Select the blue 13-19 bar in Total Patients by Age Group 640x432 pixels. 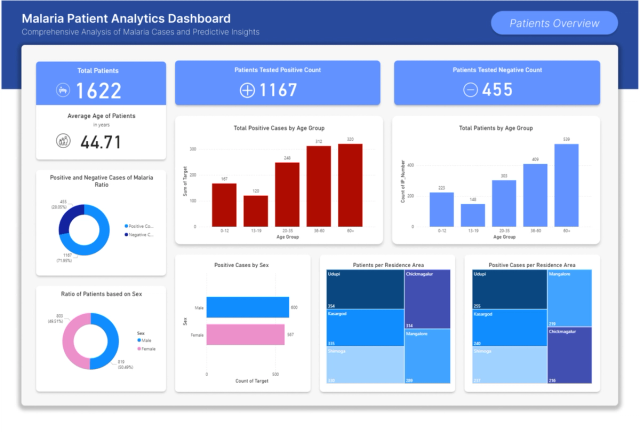pyautogui.click(x=473, y=215)
